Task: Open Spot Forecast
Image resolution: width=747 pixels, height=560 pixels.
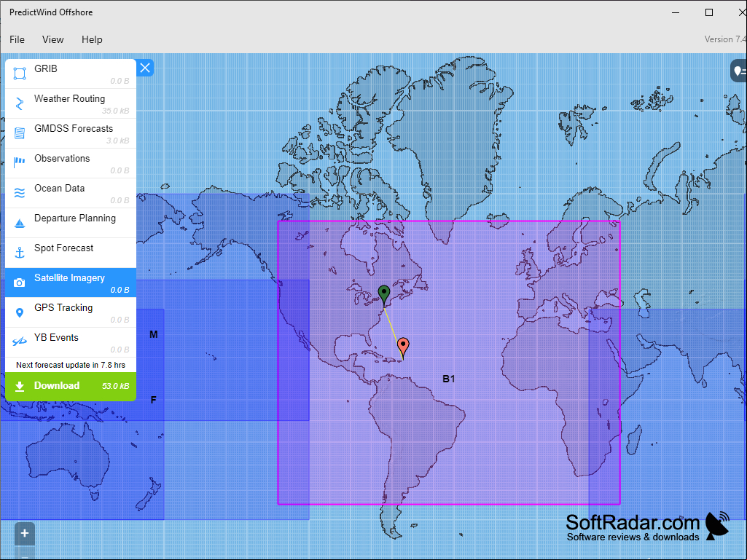Action: pyautogui.click(x=71, y=253)
